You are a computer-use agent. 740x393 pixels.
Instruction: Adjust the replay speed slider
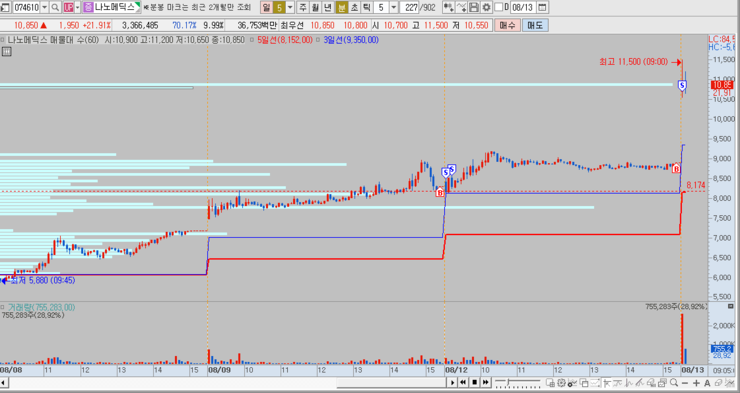[x=517, y=383]
